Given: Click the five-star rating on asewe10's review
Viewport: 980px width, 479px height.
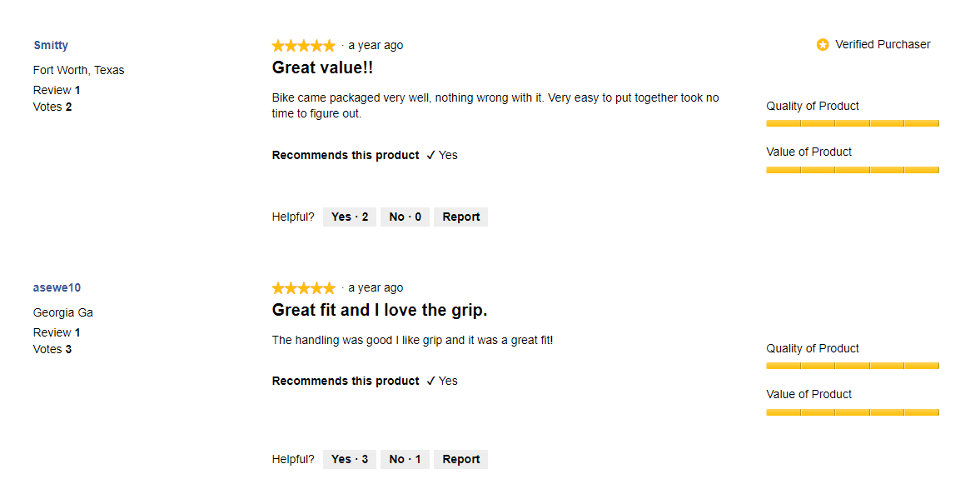Looking at the screenshot, I should click(304, 288).
